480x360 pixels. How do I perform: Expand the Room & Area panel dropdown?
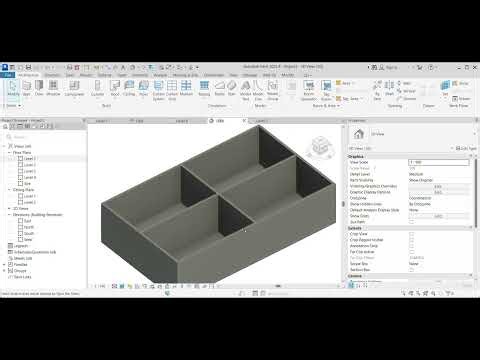pyautogui.click(x=326, y=106)
